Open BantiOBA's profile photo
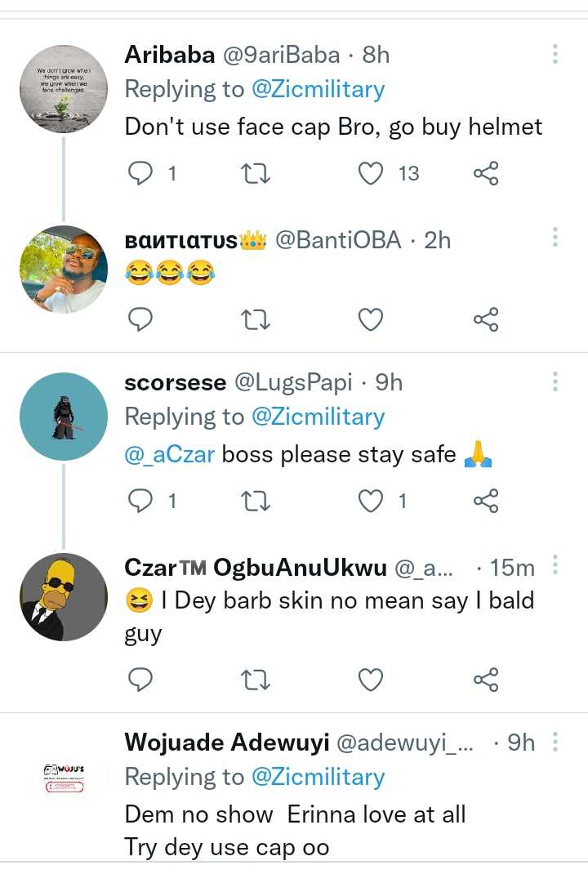Viewport: 588px width, 883px height. pos(64,270)
